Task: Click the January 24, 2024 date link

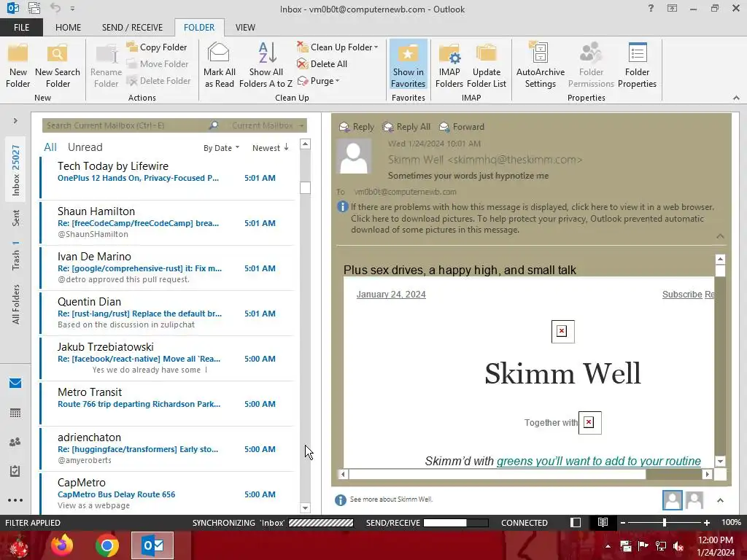Action: (391, 295)
